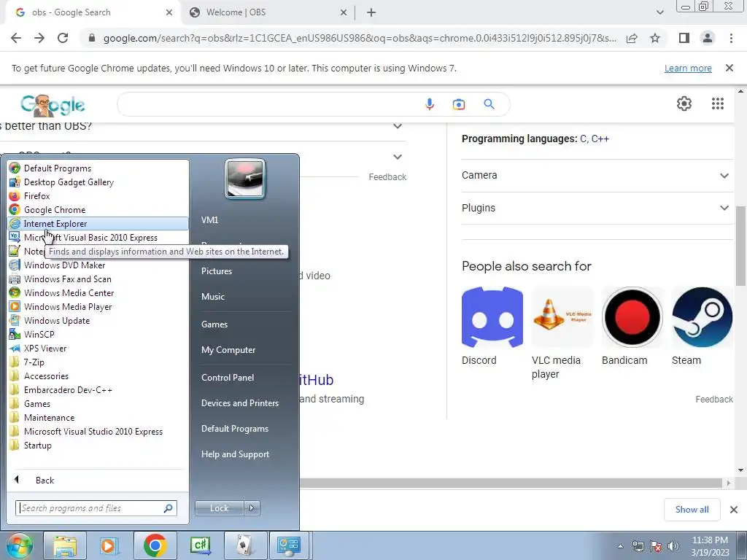Open Devices and Printers
Viewport: 747px width, 560px height.
(x=240, y=402)
